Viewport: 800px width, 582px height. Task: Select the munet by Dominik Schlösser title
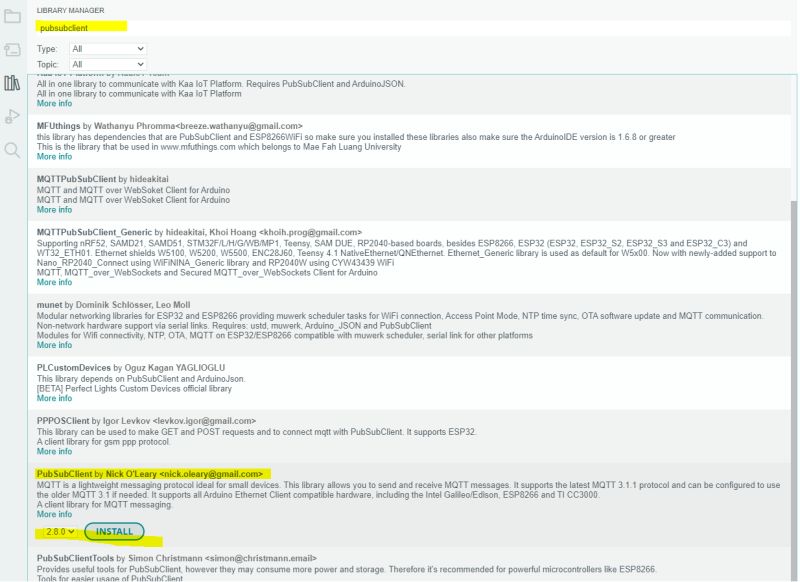[113, 305]
